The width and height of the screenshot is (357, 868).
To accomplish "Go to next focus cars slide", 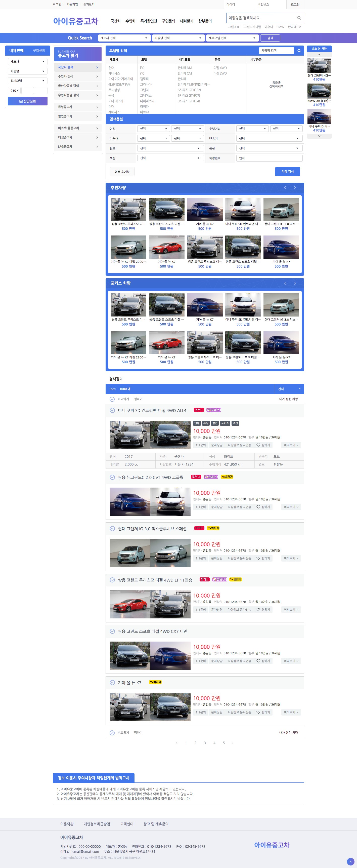I will click(x=295, y=283).
